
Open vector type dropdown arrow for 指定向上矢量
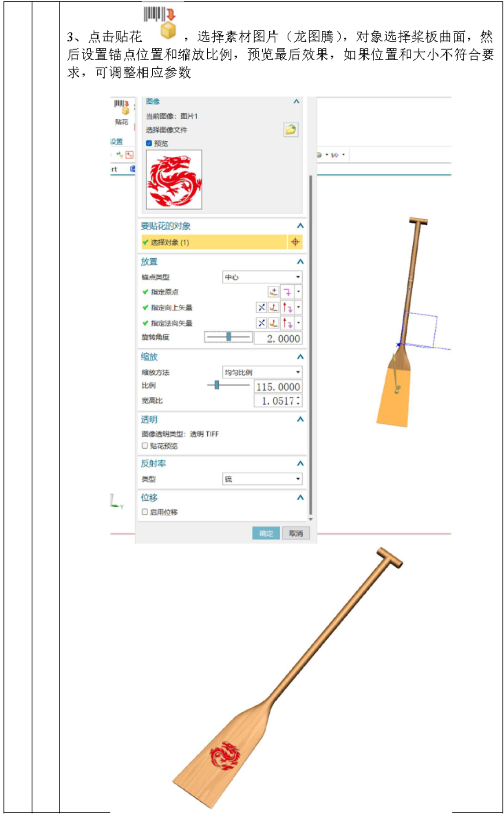coord(299,307)
